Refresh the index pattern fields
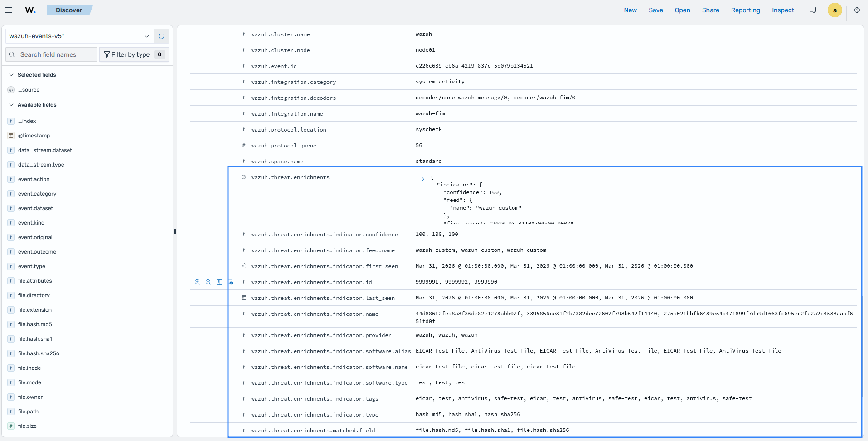 (161, 36)
